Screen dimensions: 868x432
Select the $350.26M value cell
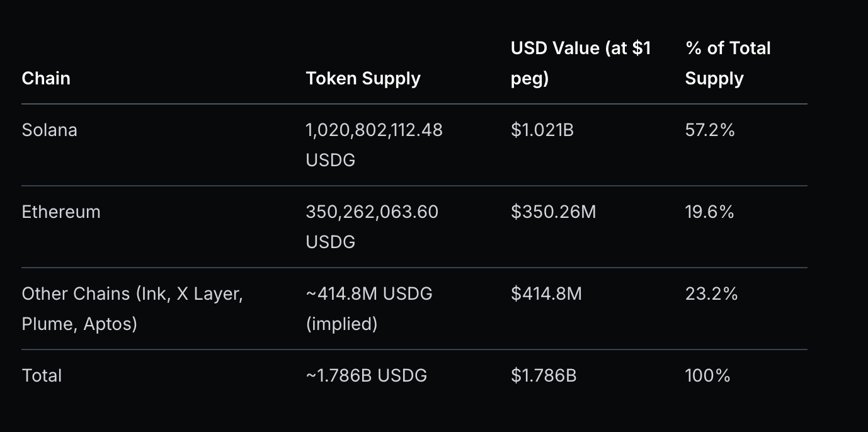click(x=553, y=212)
